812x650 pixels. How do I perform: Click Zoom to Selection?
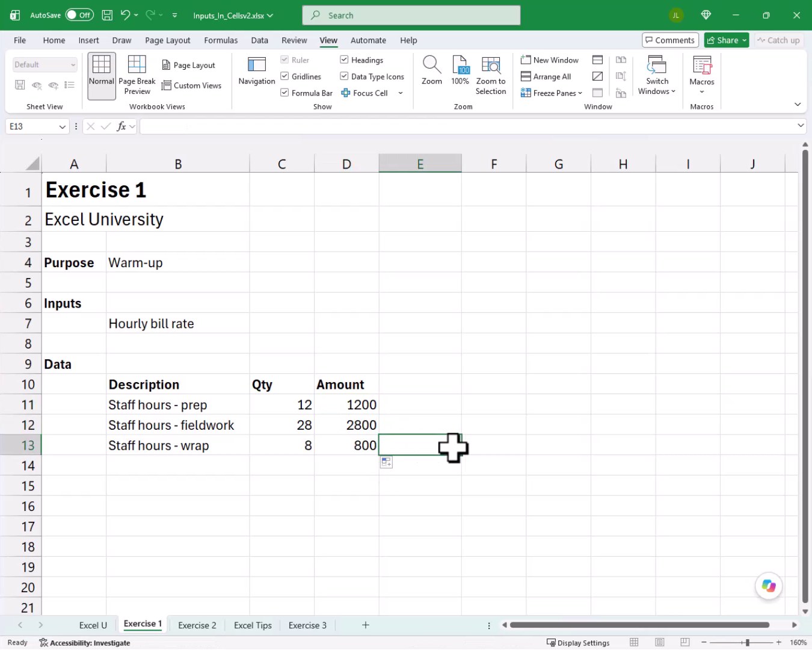pos(491,75)
